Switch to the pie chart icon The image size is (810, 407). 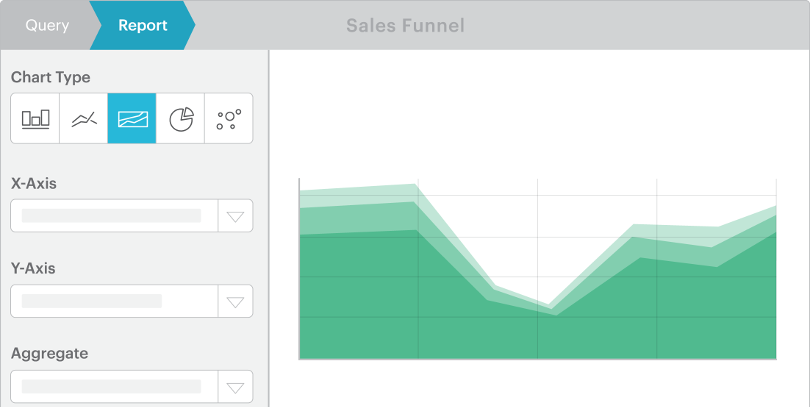(180, 119)
